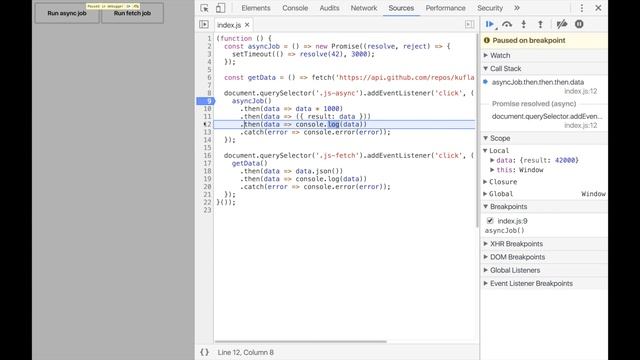Step out of current function
Viewport: 640px width, 360px height.
540,24
